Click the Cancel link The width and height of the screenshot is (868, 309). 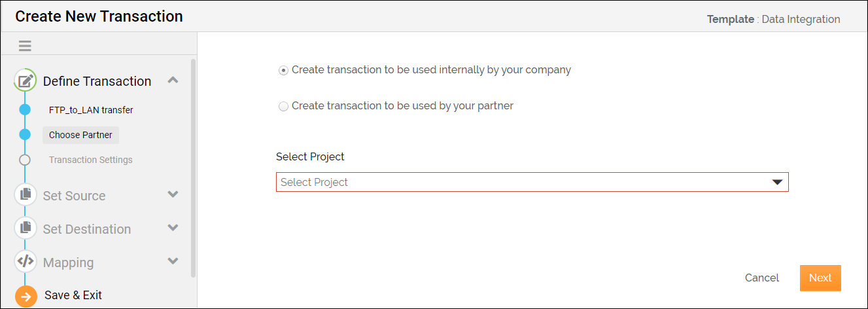point(761,278)
